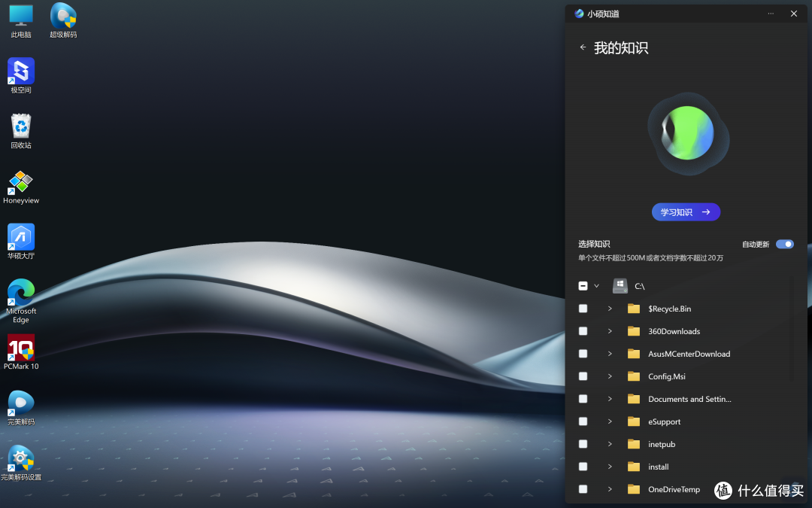Viewport: 812px width, 508px height.
Task: Select the Honeyview desktop shortcut
Action: point(21,187)
